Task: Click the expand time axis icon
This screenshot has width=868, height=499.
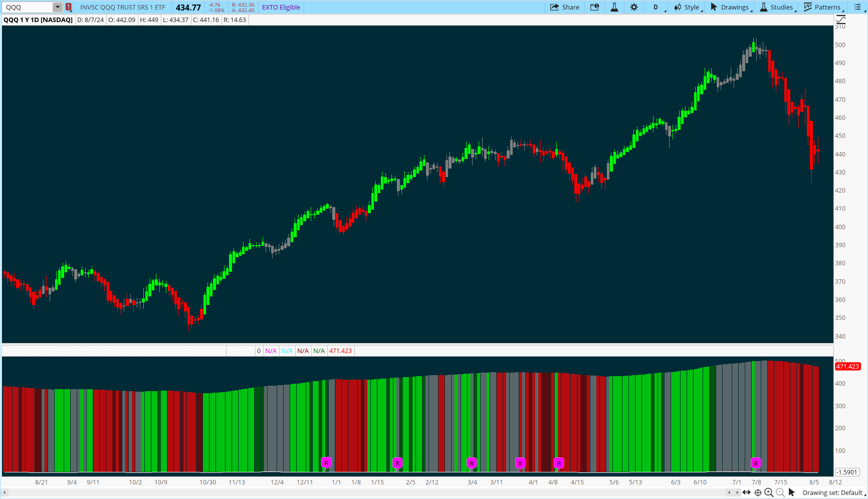Action: [747, 492]
